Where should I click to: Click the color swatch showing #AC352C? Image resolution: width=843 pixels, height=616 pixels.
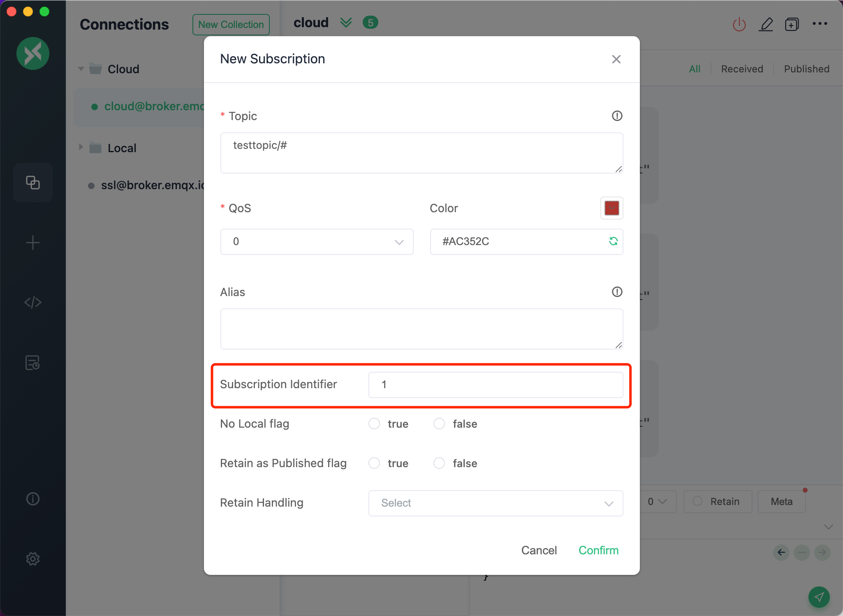(612, 208)
